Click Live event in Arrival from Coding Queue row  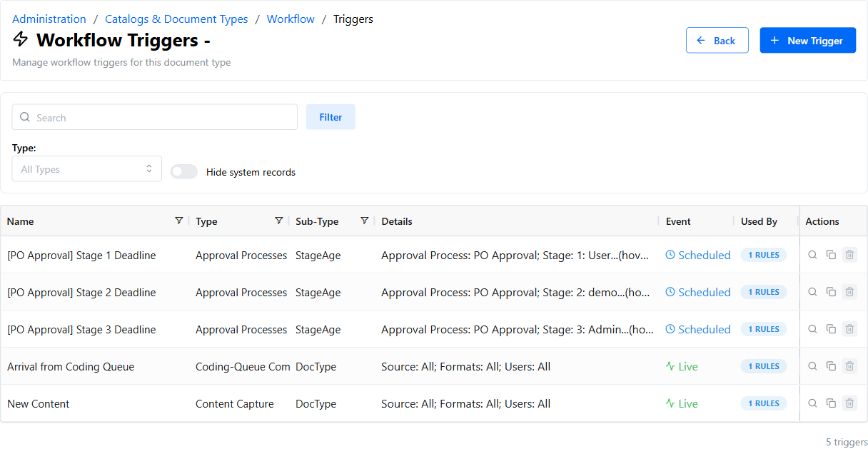[682, 367]
